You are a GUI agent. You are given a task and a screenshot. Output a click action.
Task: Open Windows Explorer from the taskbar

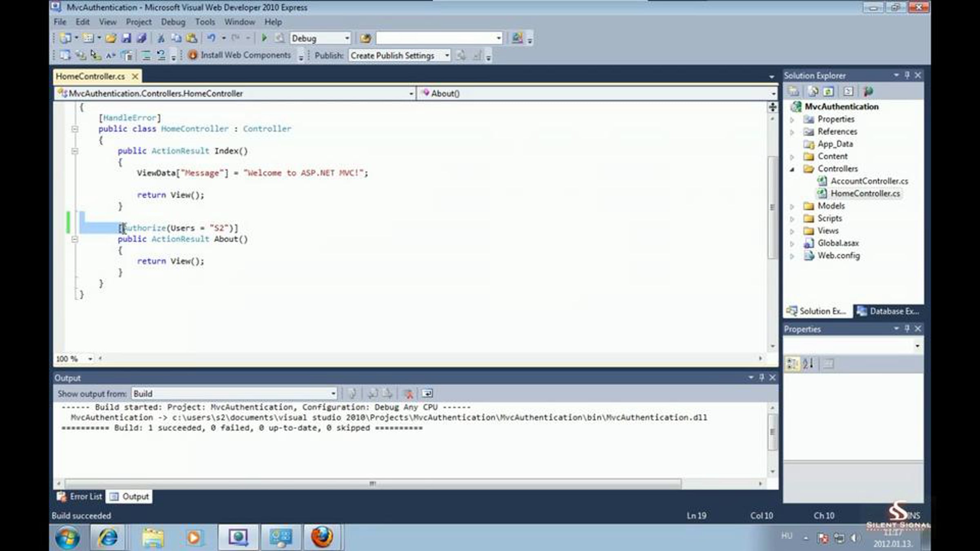[x=153, y=537]
